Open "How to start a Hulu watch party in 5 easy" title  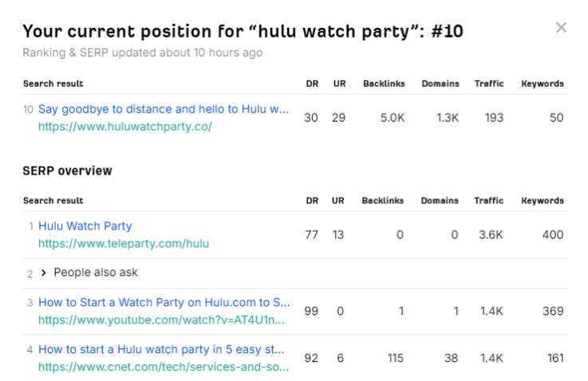point(164,349)
